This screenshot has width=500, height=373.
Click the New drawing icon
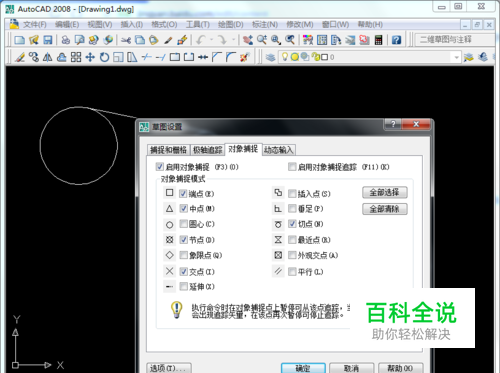[20, 40]
